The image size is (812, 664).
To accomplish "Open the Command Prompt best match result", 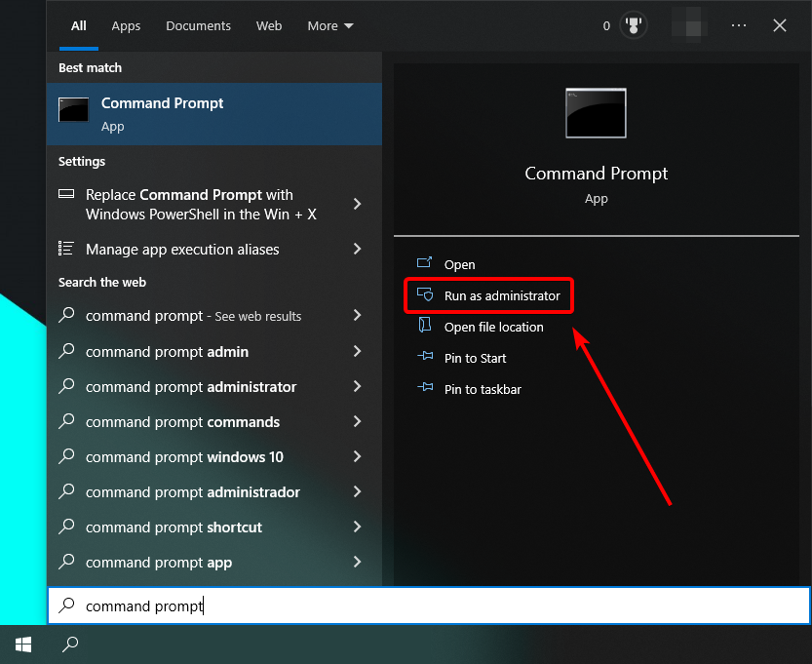I will pos(214,114).
